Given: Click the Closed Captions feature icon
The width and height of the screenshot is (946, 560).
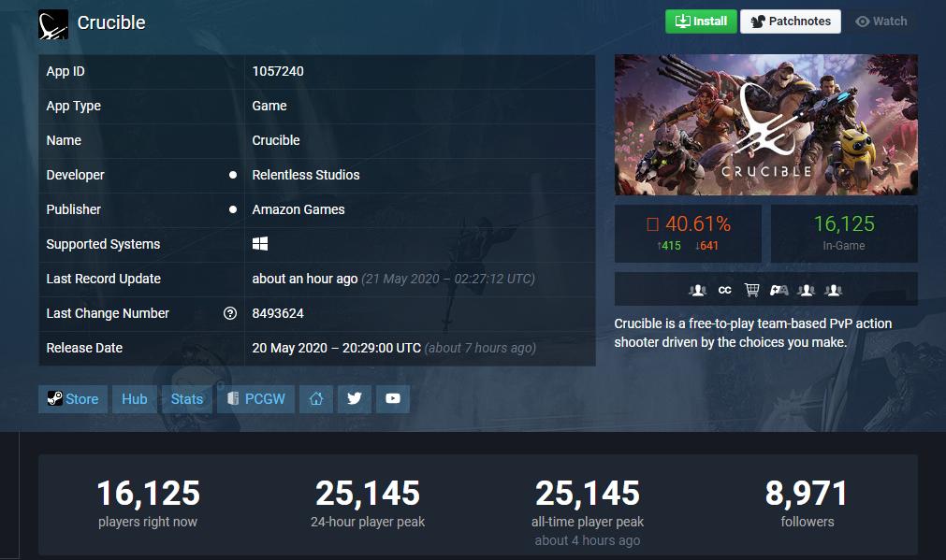Looking at the screenshot, I should (724, 290).
